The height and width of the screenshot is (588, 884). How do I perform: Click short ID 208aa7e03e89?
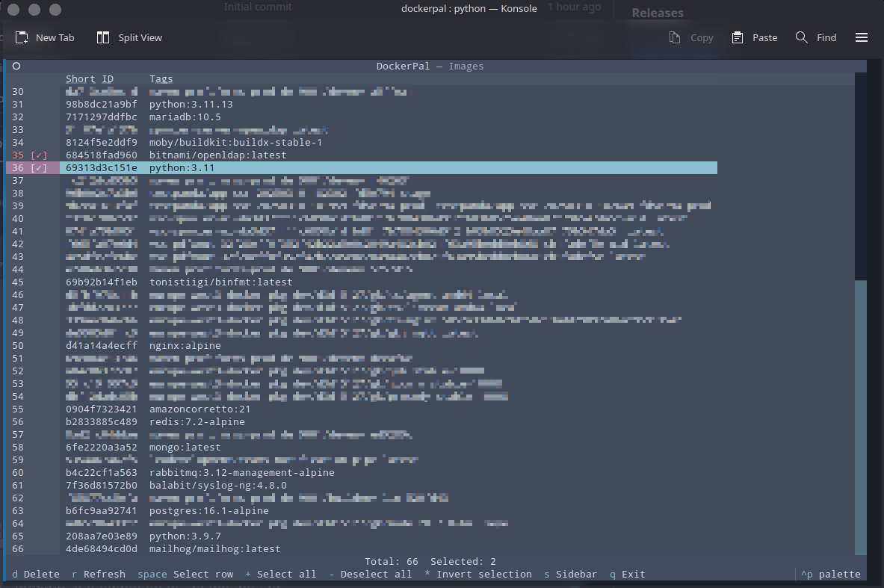pos(102,536)
